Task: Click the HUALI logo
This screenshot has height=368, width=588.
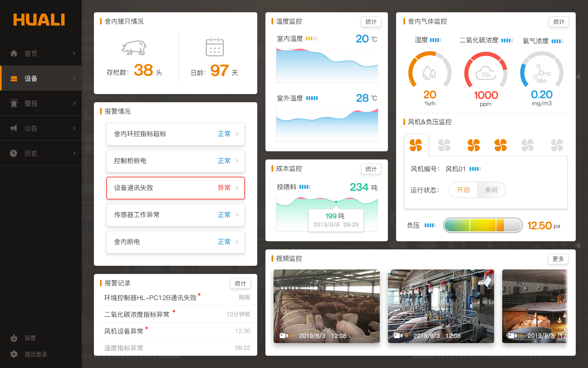Action: click(39, 20)
